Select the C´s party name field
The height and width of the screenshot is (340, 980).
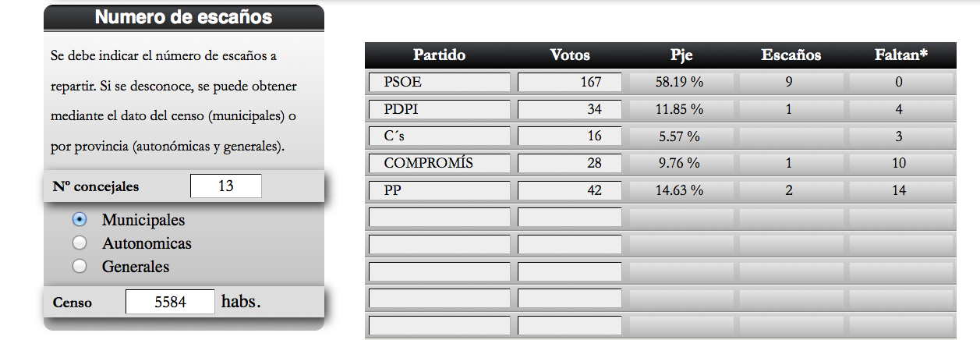tap(439, 136)
